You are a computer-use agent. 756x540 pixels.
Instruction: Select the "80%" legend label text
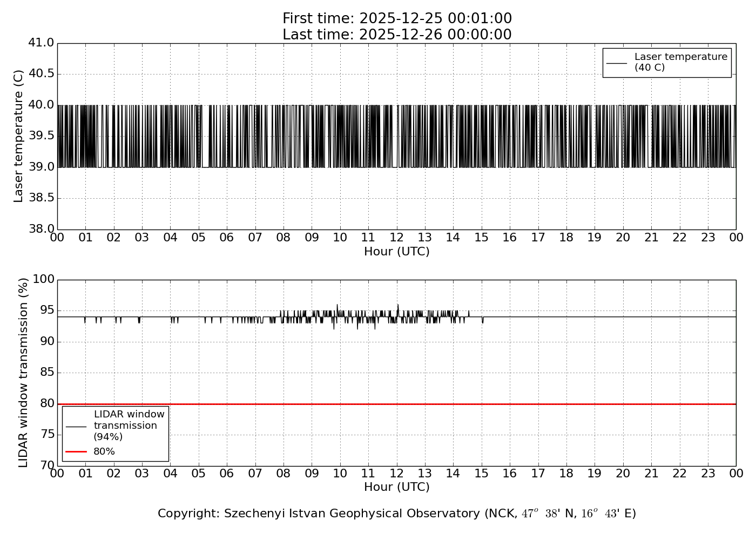104,451
